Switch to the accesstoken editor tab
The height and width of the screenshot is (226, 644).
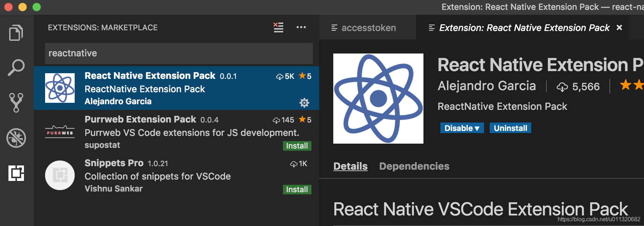367,27
